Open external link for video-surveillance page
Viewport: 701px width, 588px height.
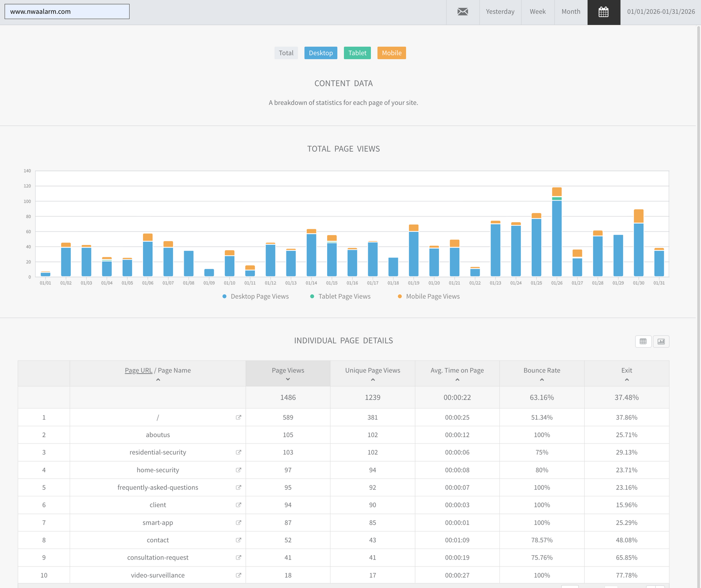pos(238,575)
